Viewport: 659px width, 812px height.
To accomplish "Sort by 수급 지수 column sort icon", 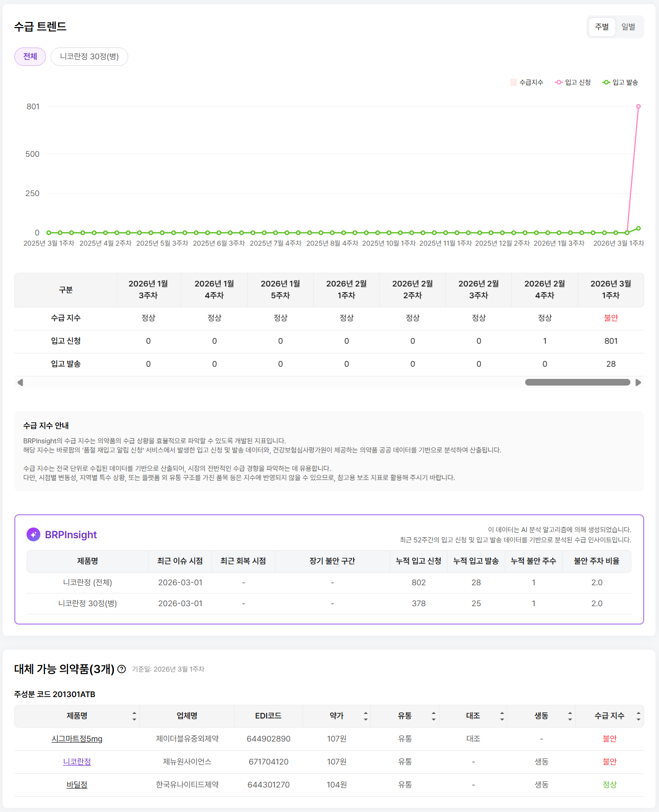I will (x=638, y=716).
